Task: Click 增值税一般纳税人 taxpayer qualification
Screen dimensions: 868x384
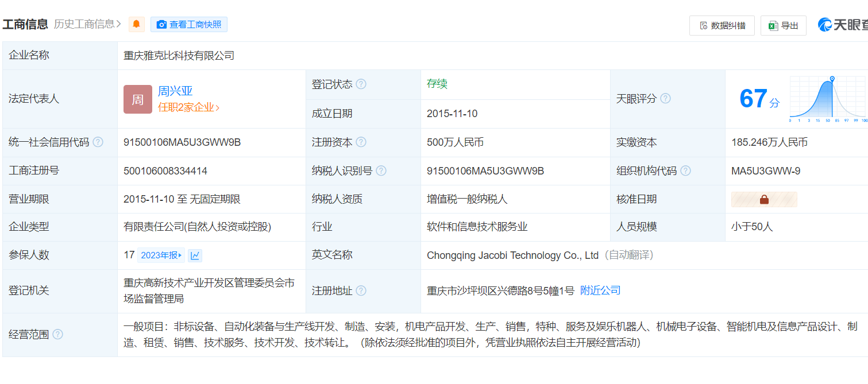Action: pyautogui.click(x=468, y=199)
